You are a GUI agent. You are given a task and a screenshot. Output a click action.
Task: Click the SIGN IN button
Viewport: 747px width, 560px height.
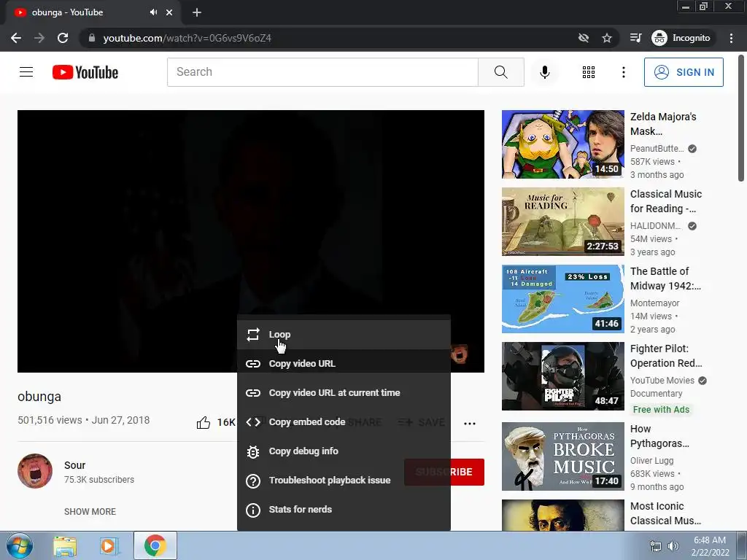click(684, 72)
